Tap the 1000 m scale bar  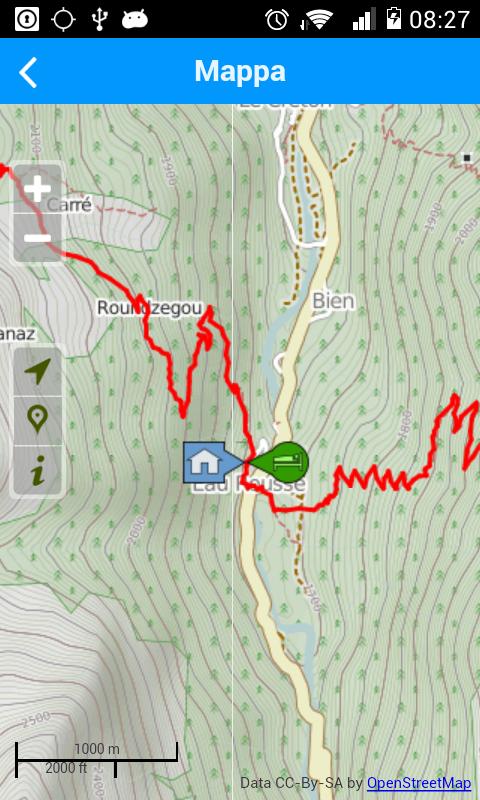click(97, 759)
